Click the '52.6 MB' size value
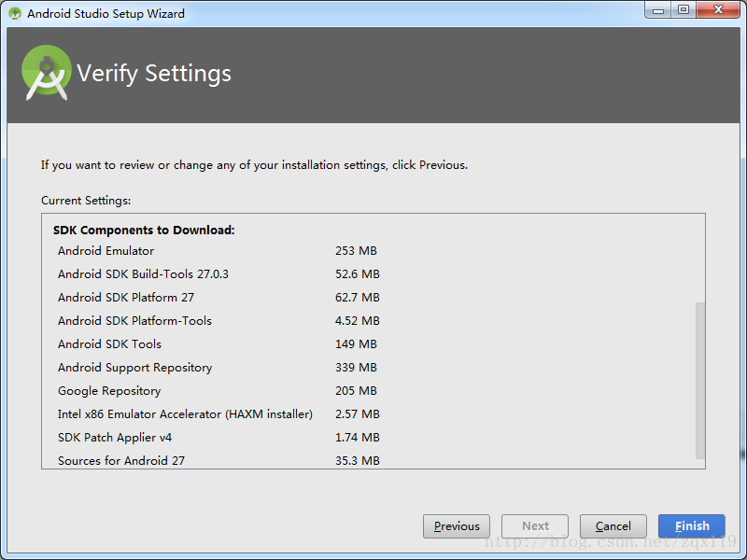 point(358,273)
